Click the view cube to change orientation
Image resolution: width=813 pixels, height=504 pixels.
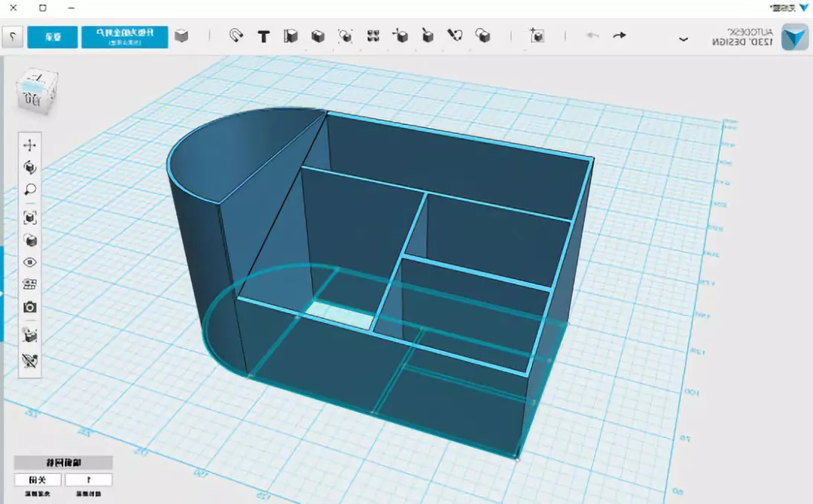[35, 93]
